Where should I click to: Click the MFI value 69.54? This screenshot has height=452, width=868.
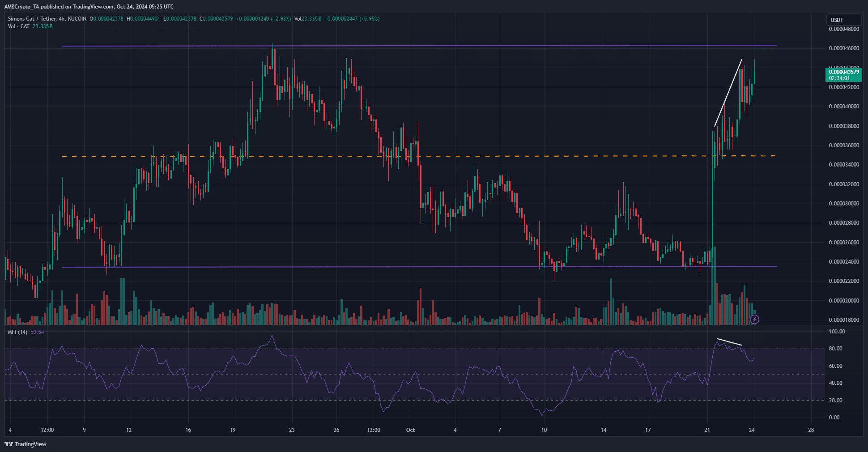pos(37,332)
